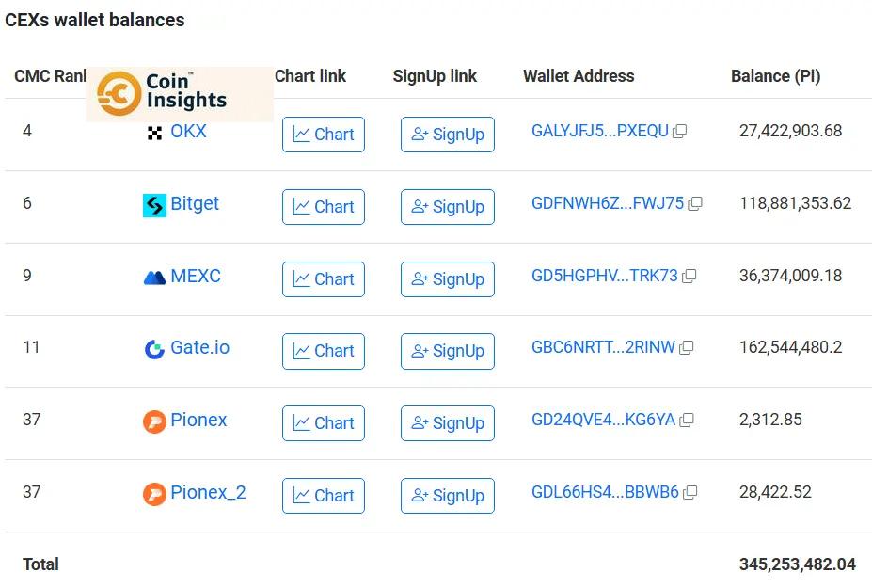The image size is (872, 588).
Task: Click SignUp button for Bitget
Action: 447,207
